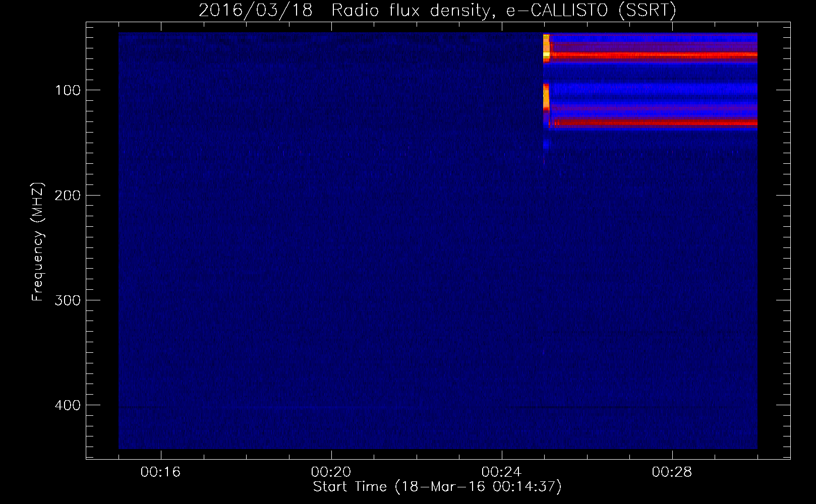Click the orange burst onset near 100 MHz
Viewport: 816px width, 504px height.
pos(546,98)
